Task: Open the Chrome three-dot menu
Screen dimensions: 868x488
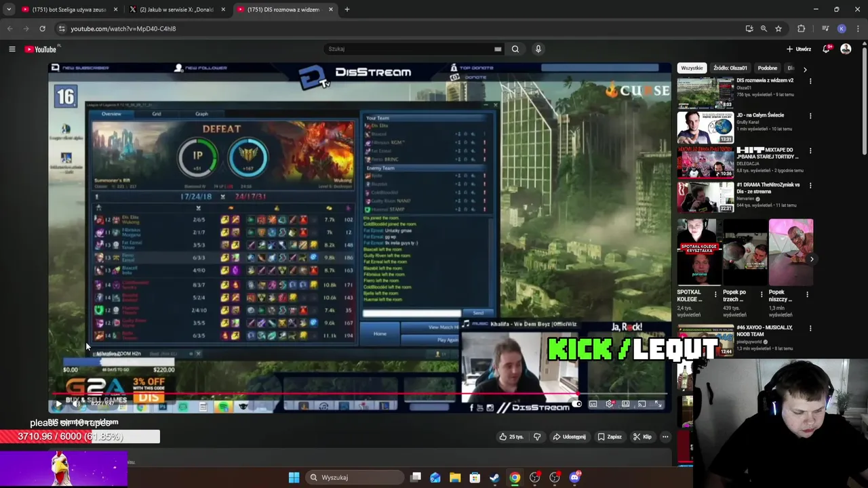Action: 858,28
